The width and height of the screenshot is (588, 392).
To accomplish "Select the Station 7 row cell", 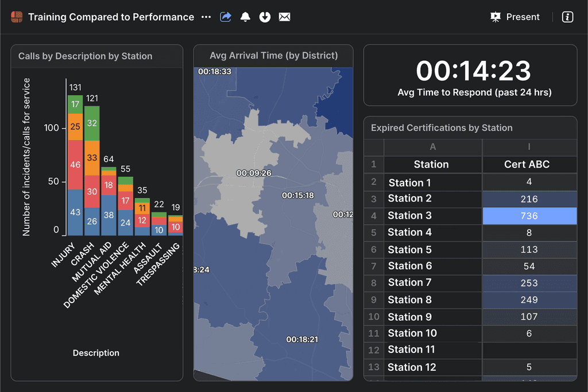I will (x=432, y=282).
